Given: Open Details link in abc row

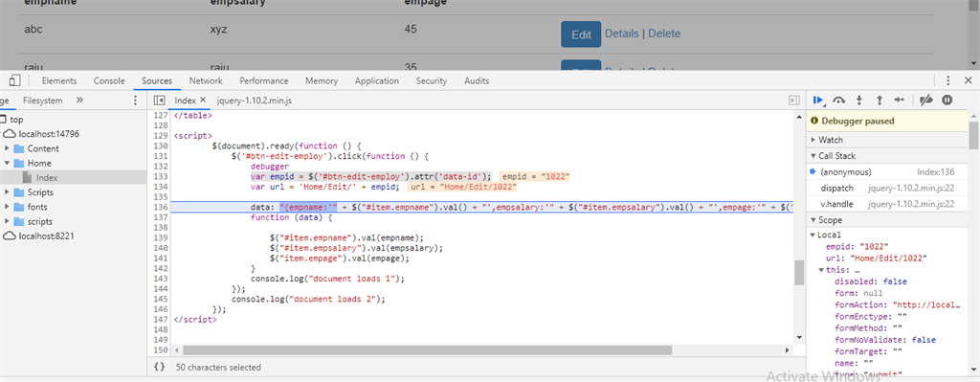Looking at the screenshot, I should pyautogui.click(x=622, y=34).
